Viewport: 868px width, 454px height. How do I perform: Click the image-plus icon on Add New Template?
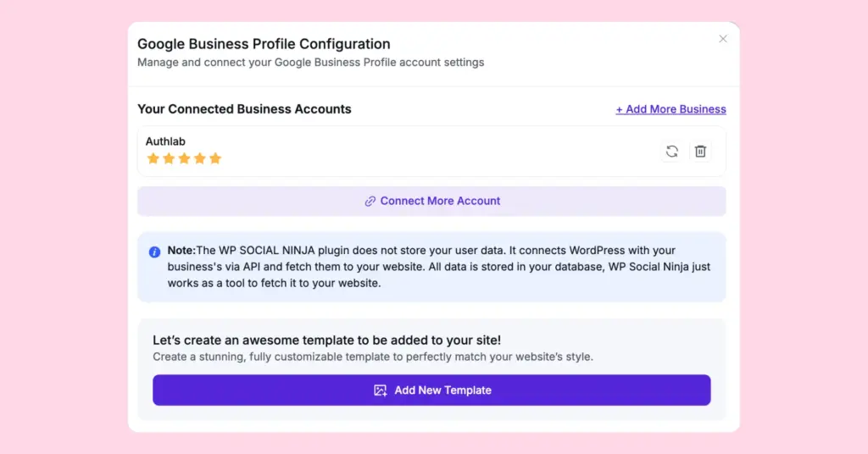(x=381, y=390)
